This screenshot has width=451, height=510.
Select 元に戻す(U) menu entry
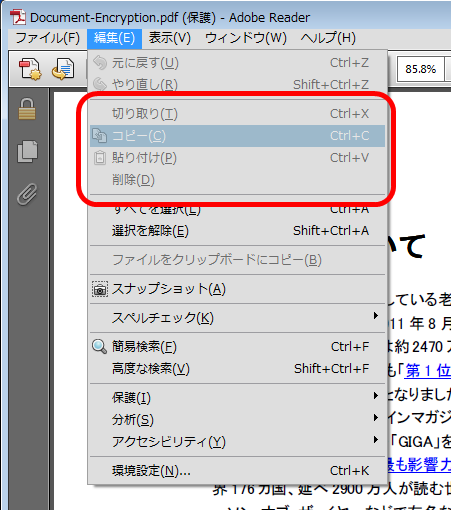pyautogui.click(x=237, y=63)
